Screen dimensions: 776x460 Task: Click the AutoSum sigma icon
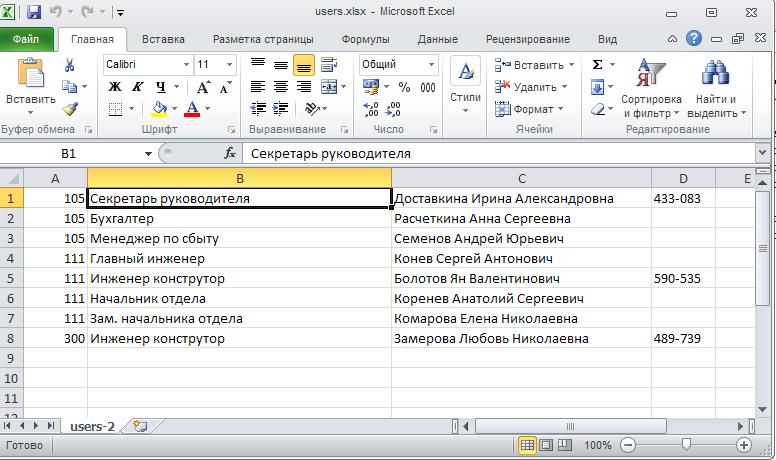tap(597, 65)
